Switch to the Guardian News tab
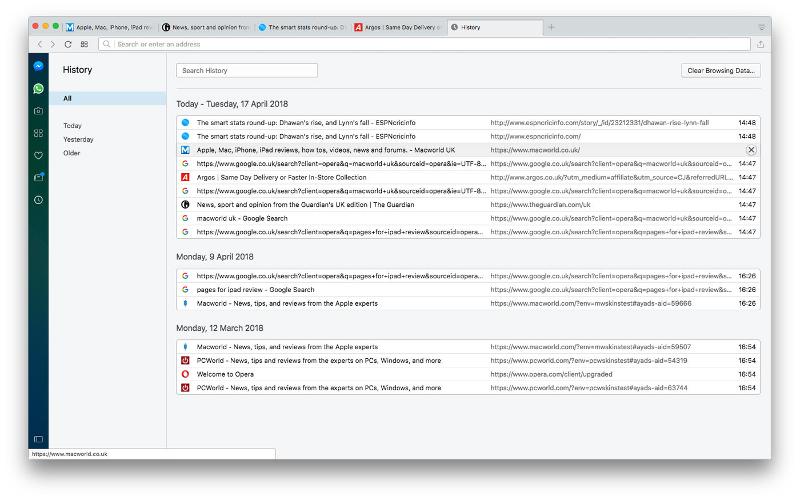Image resolution: width=800 pixels, height=500 pixels. (x=205, y=27)
